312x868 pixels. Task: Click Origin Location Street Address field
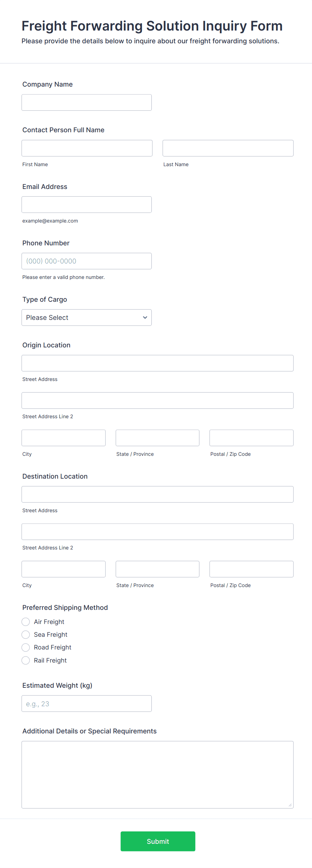(x=157, y=363)
